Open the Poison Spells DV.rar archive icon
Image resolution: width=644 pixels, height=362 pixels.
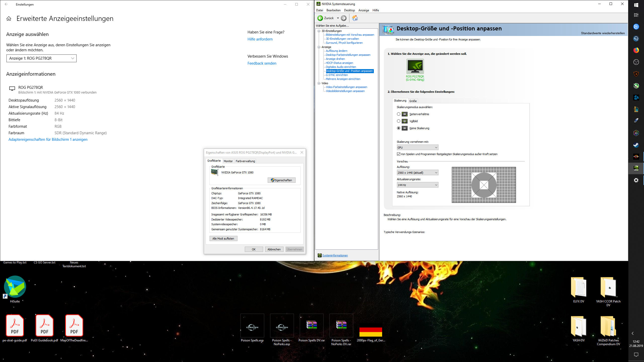(x=311, y=326)
